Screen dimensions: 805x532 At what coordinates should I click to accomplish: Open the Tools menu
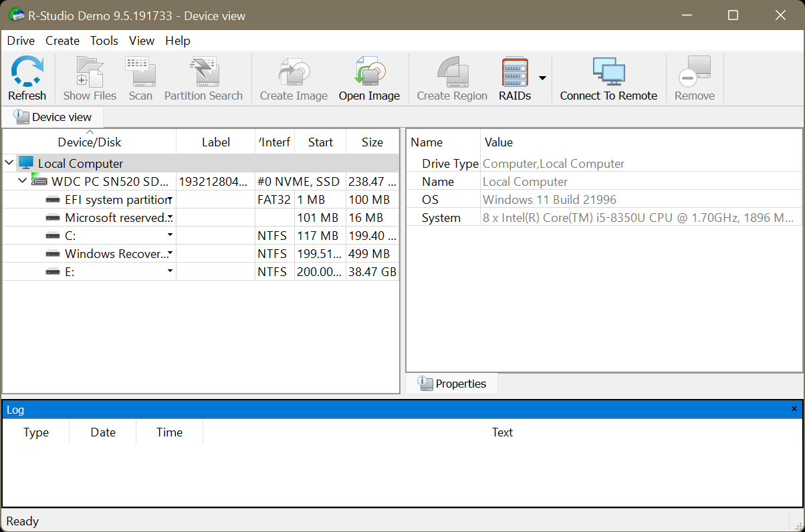coord(104,41)
